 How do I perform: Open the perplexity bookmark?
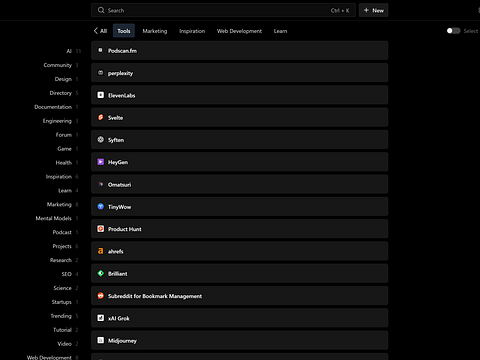tap(239, 73)
